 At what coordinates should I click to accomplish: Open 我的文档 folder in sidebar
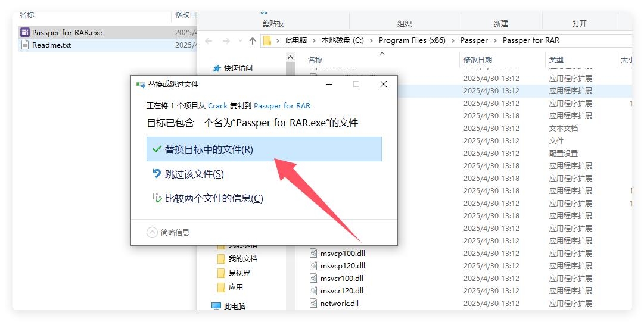coord(243,259)
